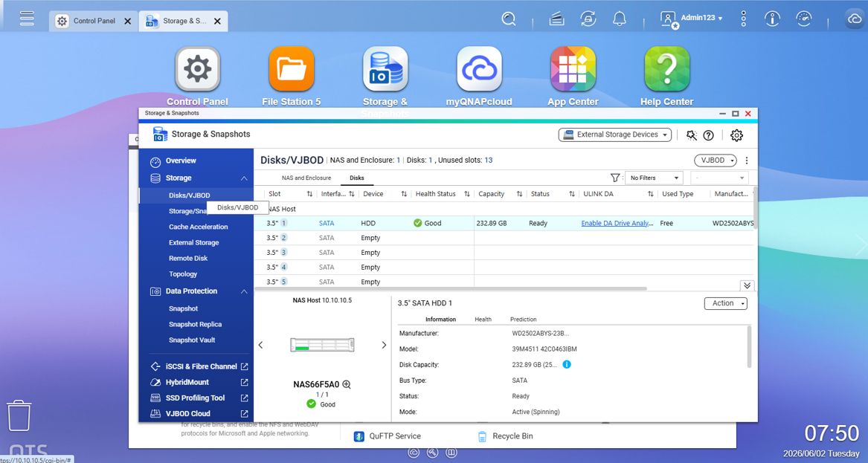Open the external devices sync icon
Image resolution: width=868 pixels, height=463 pixels.
pos(588,19)
